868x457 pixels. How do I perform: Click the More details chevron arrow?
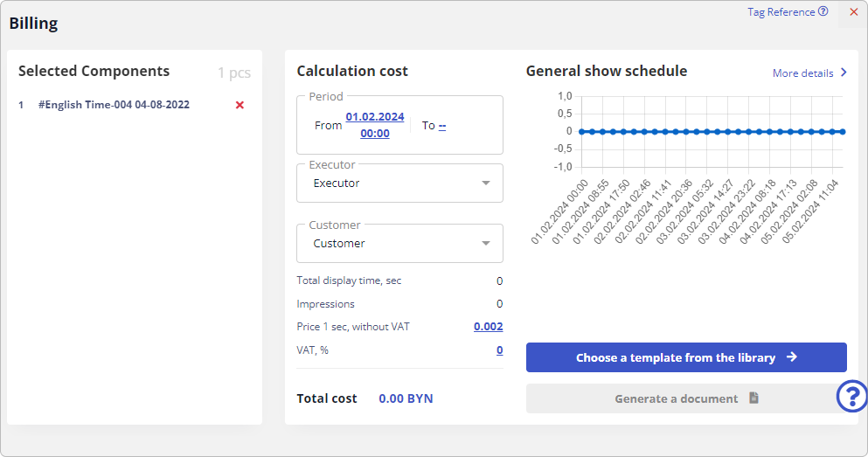coord(844,73)
